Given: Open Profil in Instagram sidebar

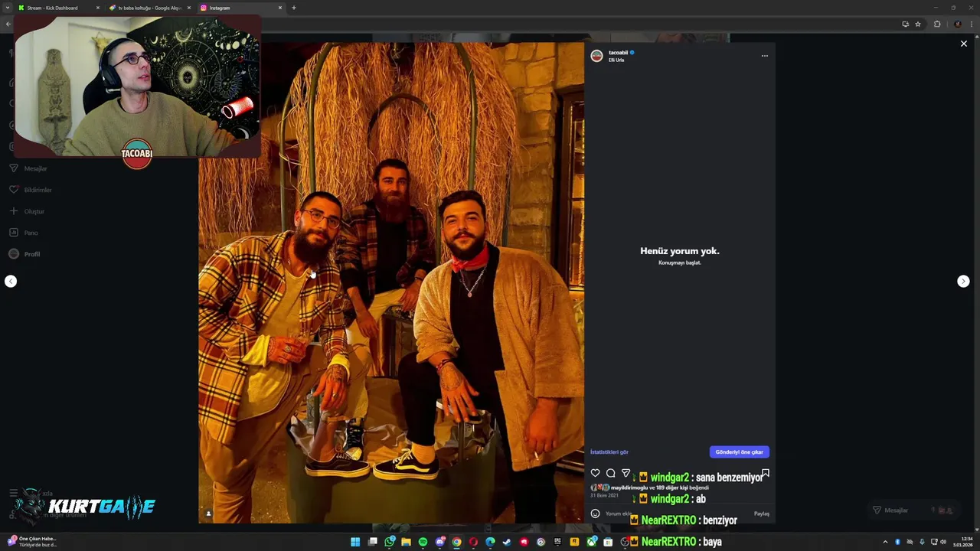Looking at the screenshot, I should point(24,254).
